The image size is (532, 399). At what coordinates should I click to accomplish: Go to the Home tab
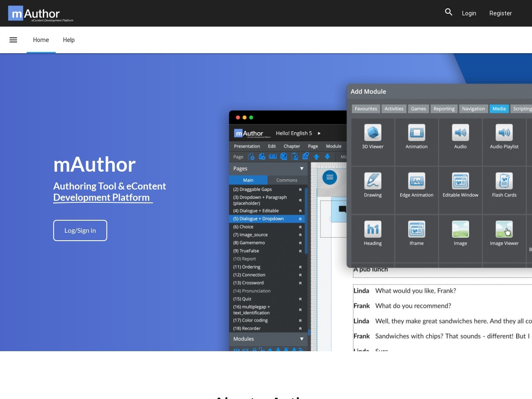(x=41, y=40)
